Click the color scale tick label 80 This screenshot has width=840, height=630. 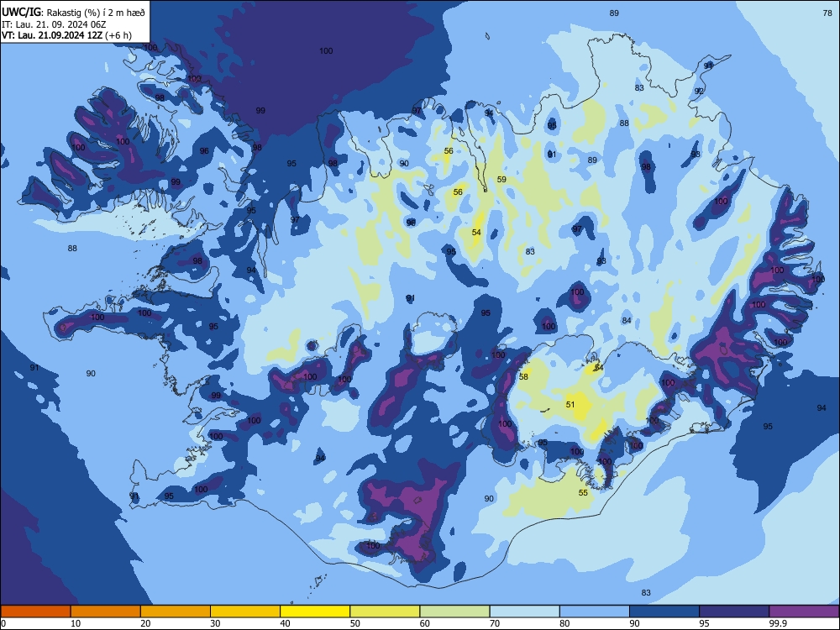coord(564,623)
